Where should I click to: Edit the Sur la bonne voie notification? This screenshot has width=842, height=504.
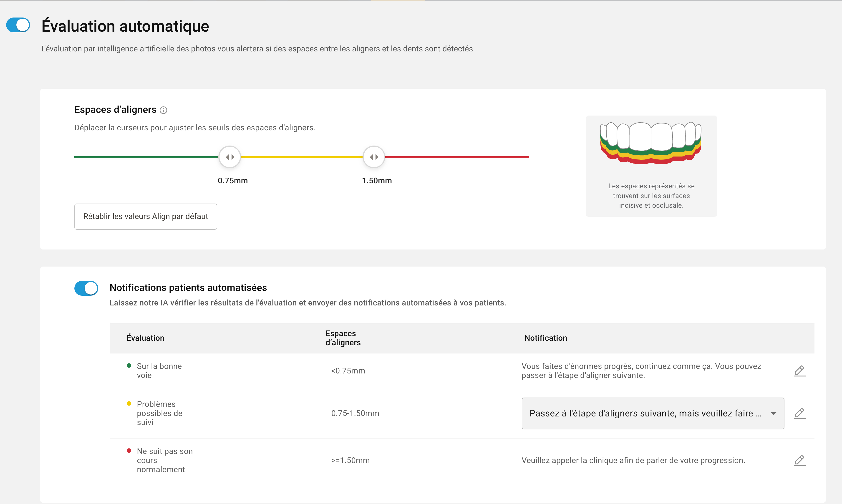[x=799, y=371]
